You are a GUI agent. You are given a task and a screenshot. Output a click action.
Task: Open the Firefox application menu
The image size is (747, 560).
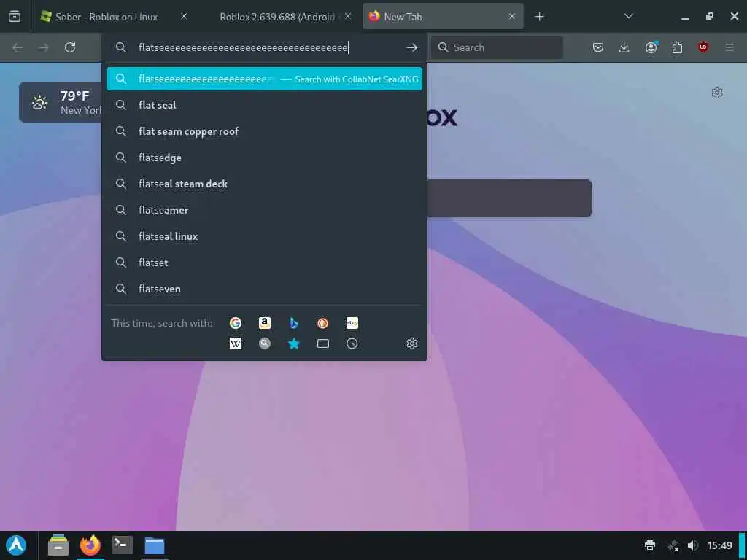(x=729, y=47)
